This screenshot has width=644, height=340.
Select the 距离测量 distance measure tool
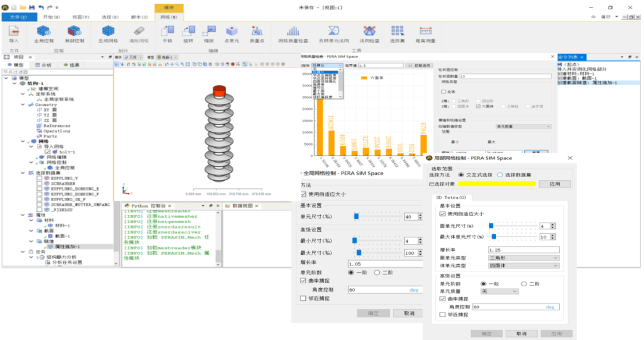click(x=425, y=32)
